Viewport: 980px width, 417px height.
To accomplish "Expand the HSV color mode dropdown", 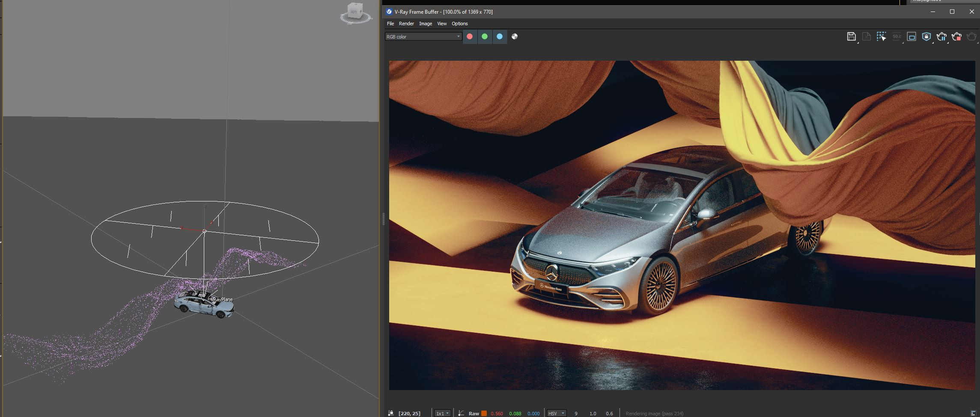I will (x=557, y=413).
